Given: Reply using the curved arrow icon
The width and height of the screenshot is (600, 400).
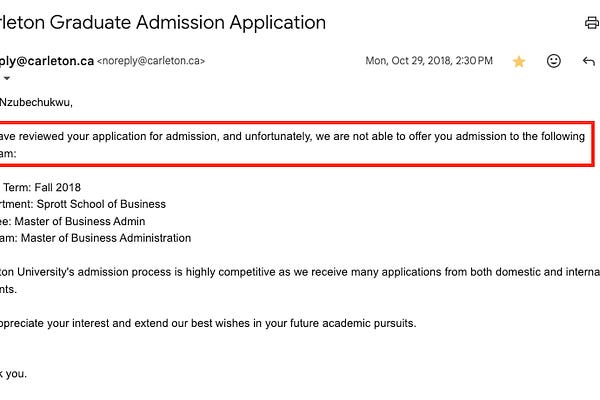Looking at the screenshot, I should tap(589, 61).
